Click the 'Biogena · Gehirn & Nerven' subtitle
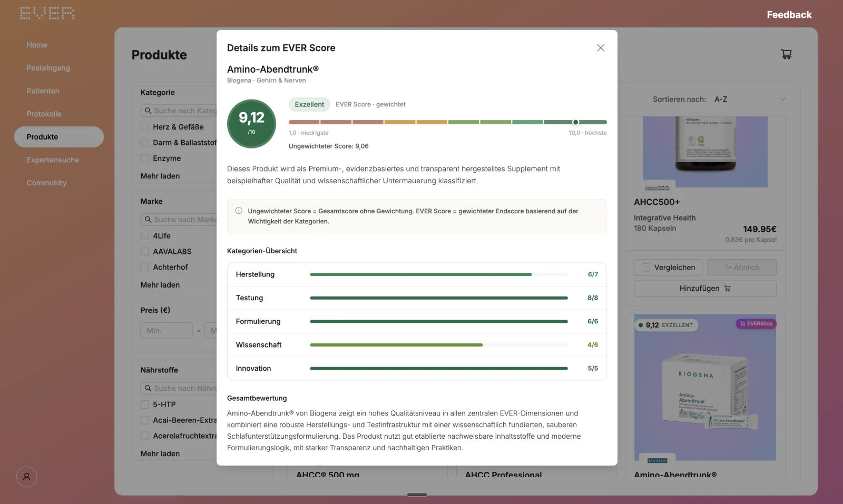Image resolution: width=843 pixels, height=504 pixels. click(266, 81)
